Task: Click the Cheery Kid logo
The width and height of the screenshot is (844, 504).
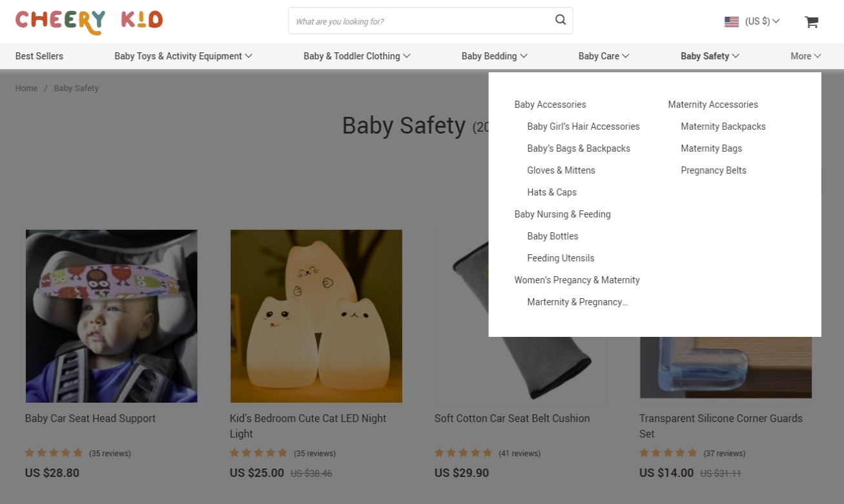Action: pos(89,21)
